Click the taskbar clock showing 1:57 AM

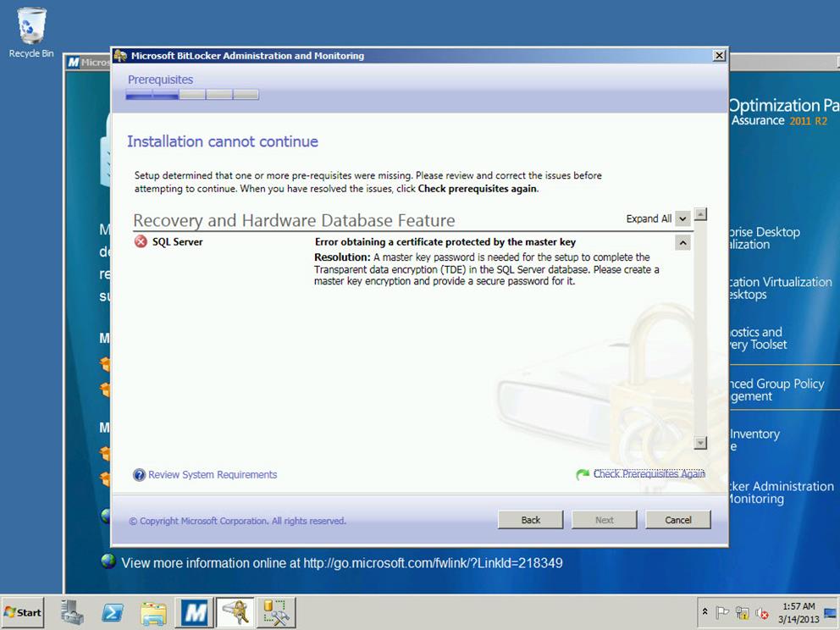(x=799, y=612)
